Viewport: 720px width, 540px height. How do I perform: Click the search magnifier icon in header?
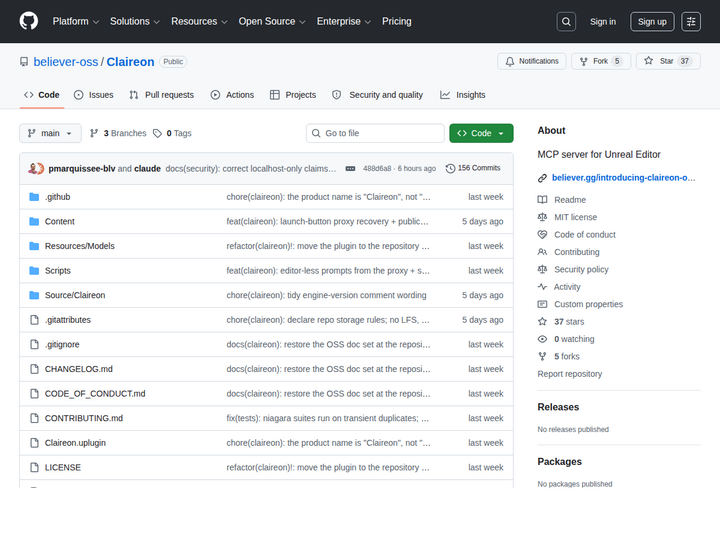(566, 22)
